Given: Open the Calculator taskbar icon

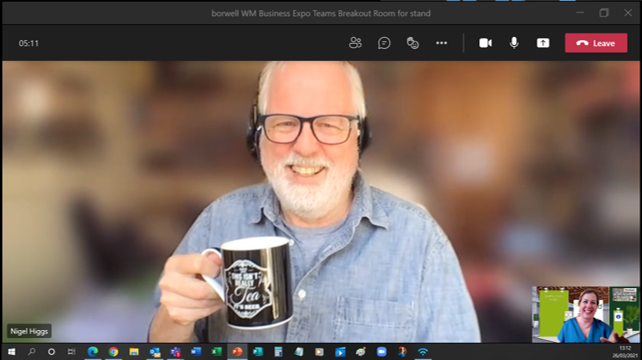Looking at the screenshot, I should pos(278,352).
